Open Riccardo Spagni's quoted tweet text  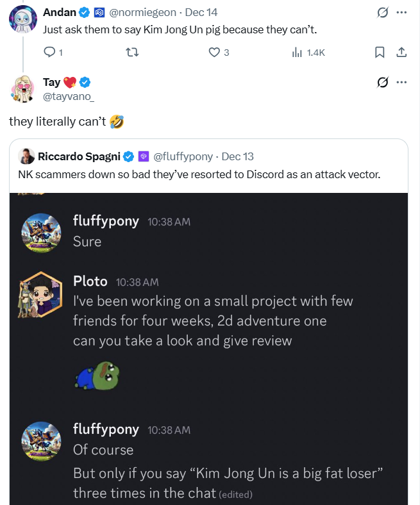point(199,174)
